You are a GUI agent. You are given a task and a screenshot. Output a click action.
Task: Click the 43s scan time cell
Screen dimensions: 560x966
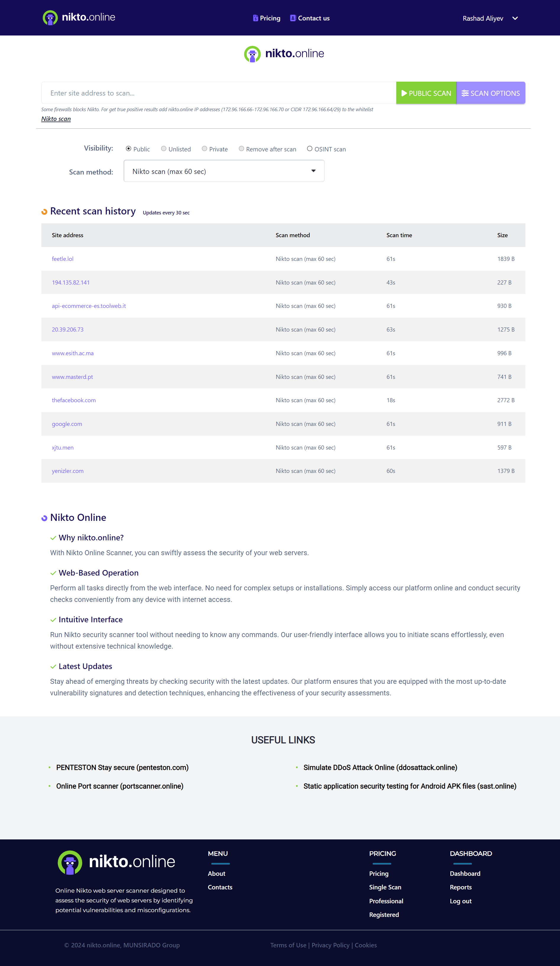tap(391, 282)
